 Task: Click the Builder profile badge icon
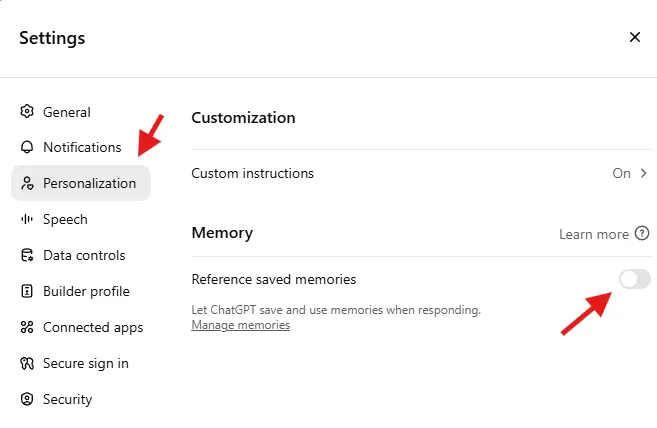[27, 291]
